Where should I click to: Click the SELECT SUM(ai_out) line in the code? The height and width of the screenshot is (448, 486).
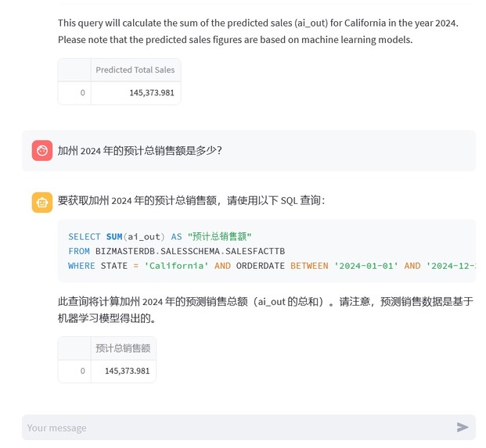click(160, 237)
